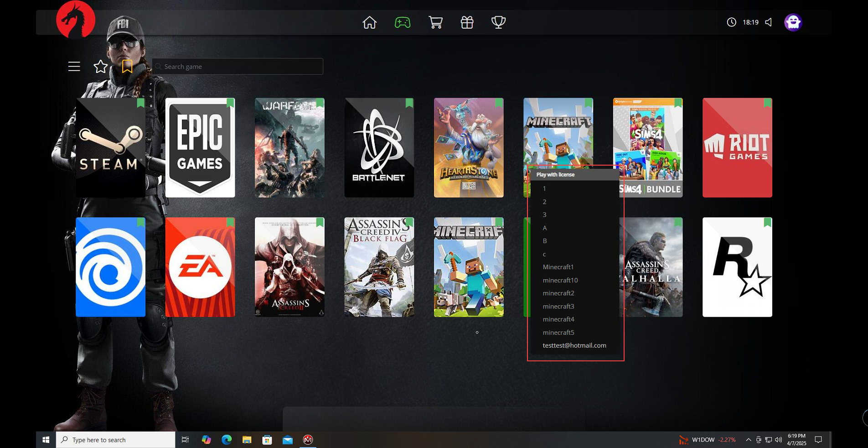Select minecraft10 license in the list

(x=560, y=280)
